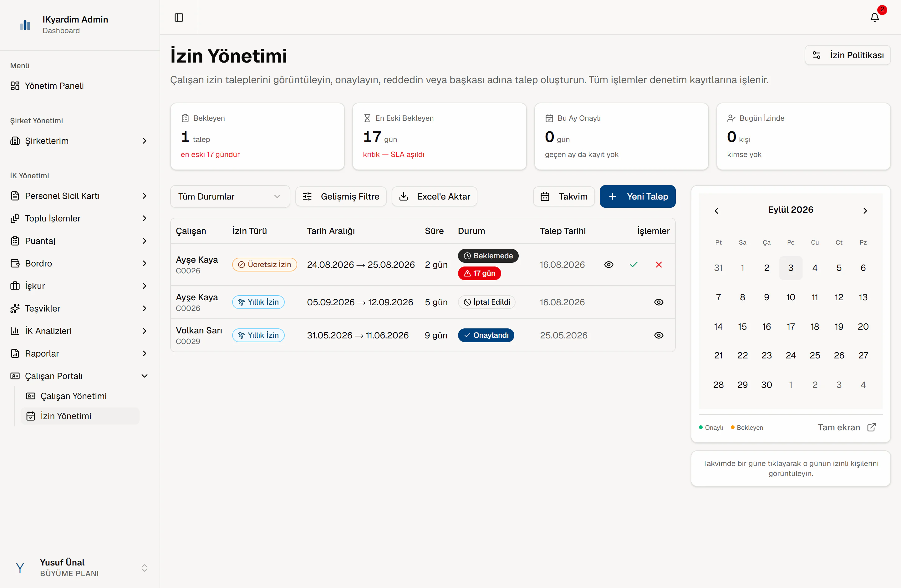The height and width of the screenshot is (588, 901).
Task: Select day 3 highlighted in calendar
Action: point(791,268)
